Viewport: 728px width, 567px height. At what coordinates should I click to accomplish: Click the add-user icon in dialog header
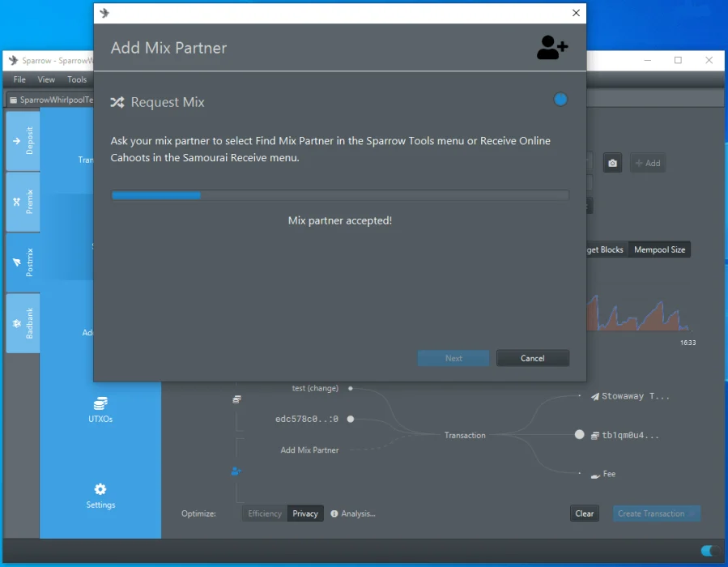551,48
